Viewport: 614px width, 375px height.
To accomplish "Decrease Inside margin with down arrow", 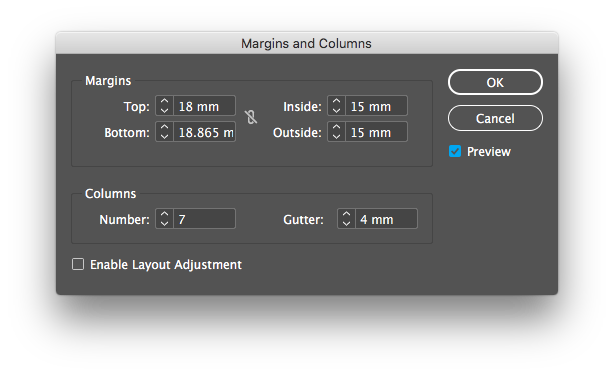I will click(x=336, y=111).
